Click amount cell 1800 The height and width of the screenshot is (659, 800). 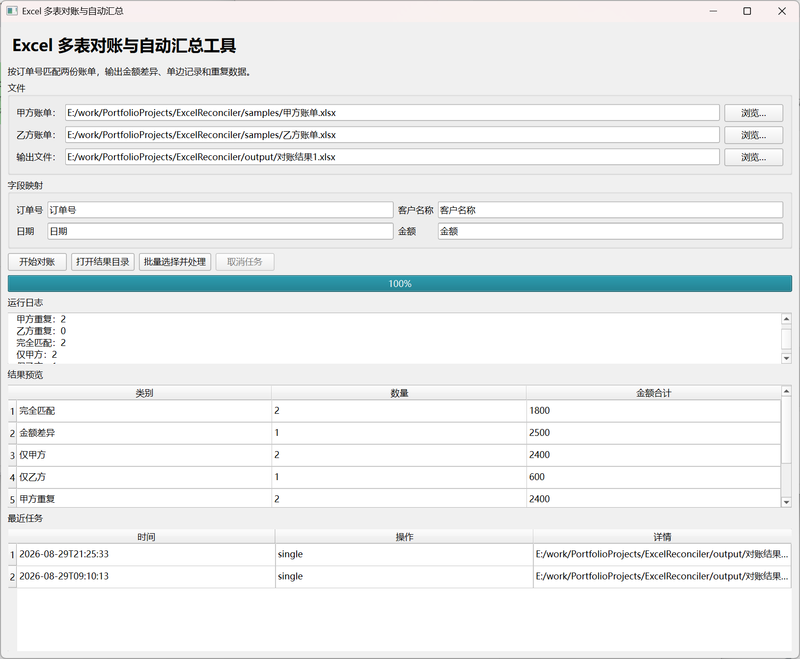pyautogui.click(x=653, y=411)
